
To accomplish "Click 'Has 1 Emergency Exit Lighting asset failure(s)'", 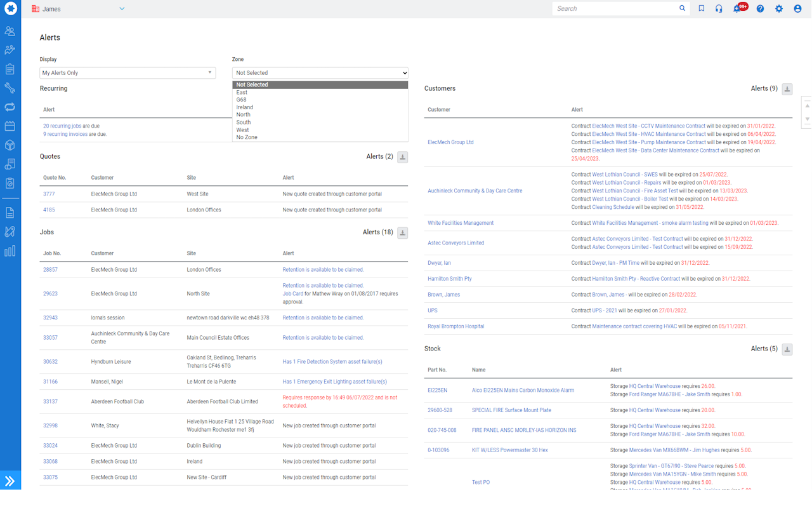I will (335, 382).
